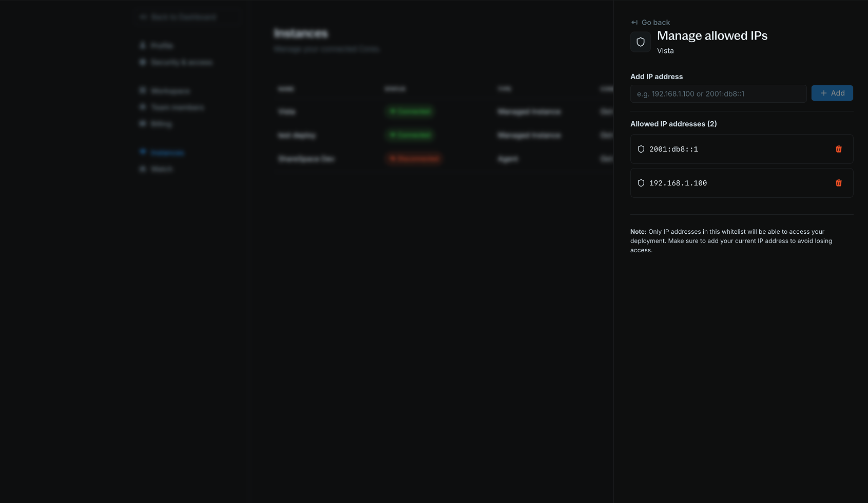
Task: Click the Go back link
Action: click(x=655, y=22)
